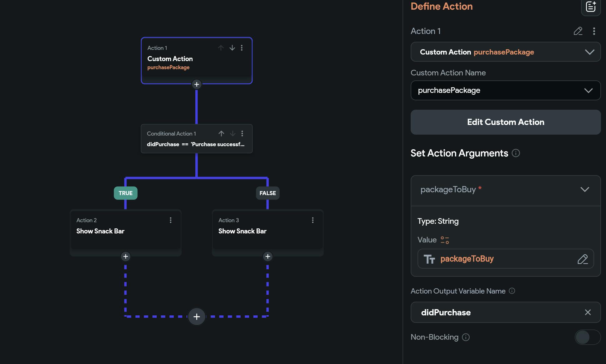Screen dimensions: 606x364
Task: Click the pencil icon to rename Action 1
Action: tap(578, 31)
